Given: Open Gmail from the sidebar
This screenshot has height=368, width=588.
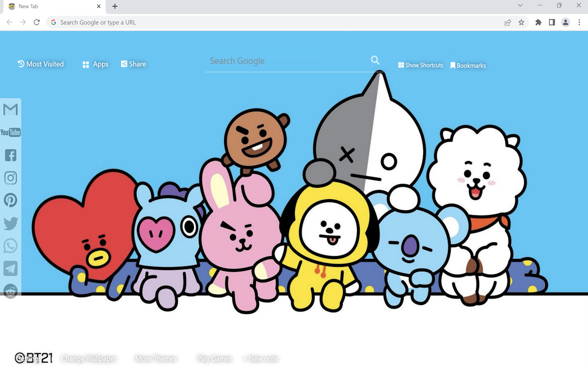Looking at the screenshot, I should pos(11,109).
